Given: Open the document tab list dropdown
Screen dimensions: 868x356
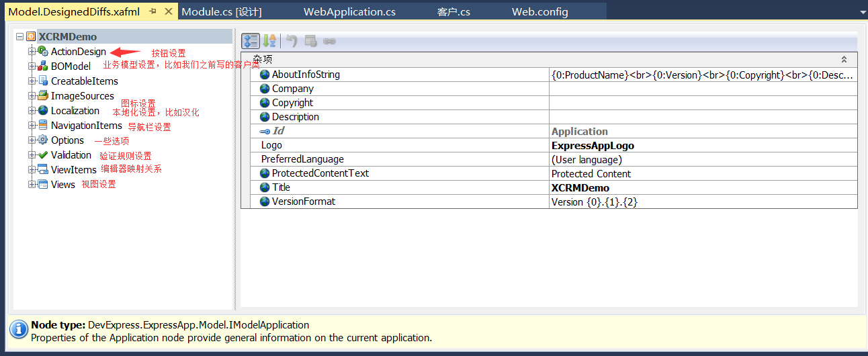Looking at the screenshot, I should tap(862, 12).
